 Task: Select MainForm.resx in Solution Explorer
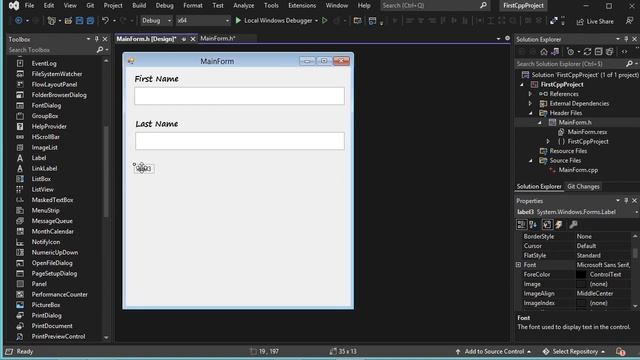click(587, 132)
